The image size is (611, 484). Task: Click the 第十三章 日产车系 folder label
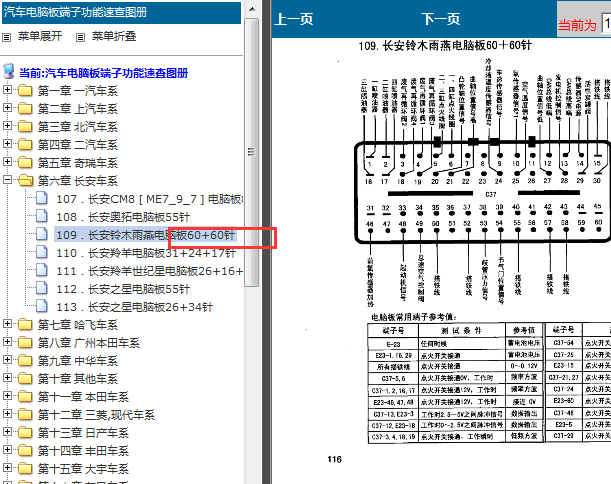click(x=83, y=433)
